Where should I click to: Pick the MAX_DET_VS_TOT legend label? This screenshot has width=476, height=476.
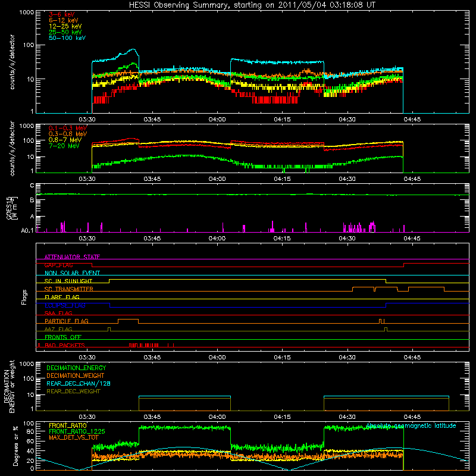(74, 437)
